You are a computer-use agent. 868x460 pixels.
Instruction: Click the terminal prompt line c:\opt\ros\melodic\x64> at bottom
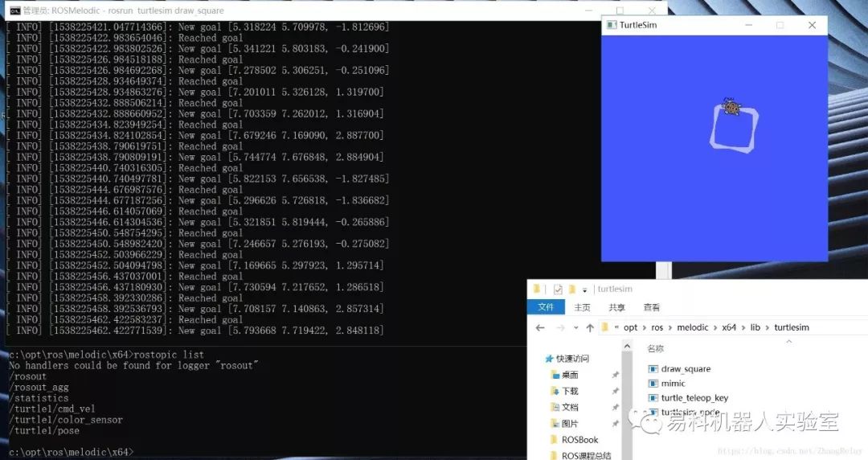pyautogui.click(x=71, y=452)
